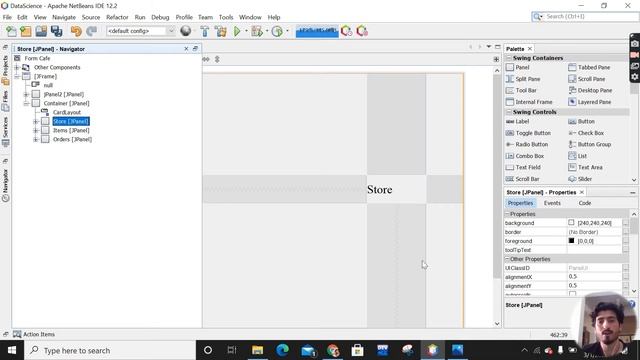Collapse the Swing Controls palette section

point(509,112)
